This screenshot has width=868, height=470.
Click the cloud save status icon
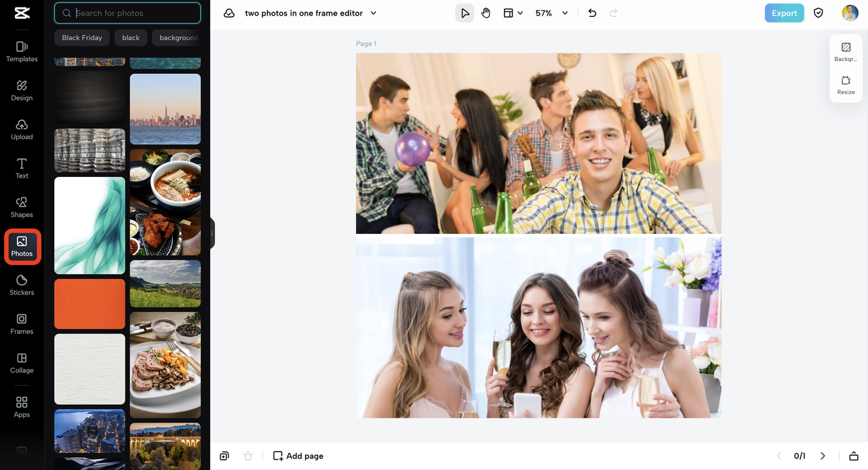click(x=229, y=13)
